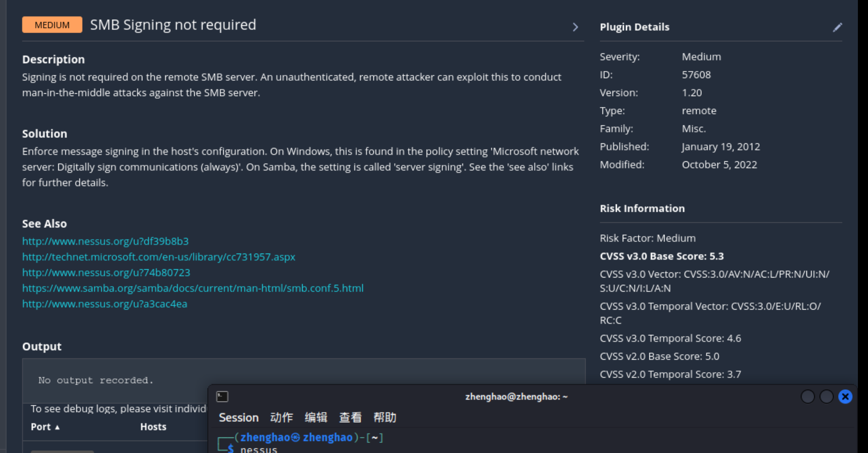Open the nessus.org u?df39b8b3 link
The width and height of the screenshot is (868, 453).
pyautogui.click(x=105, y=241)
